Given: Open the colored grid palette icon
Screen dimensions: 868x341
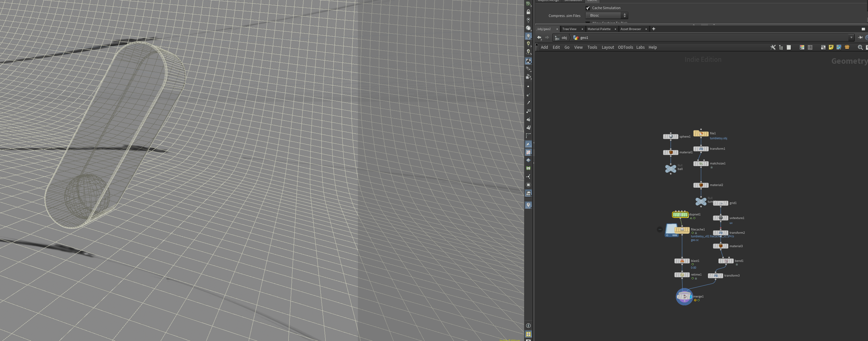Looking at the screenshot, I should coord(802,47).
